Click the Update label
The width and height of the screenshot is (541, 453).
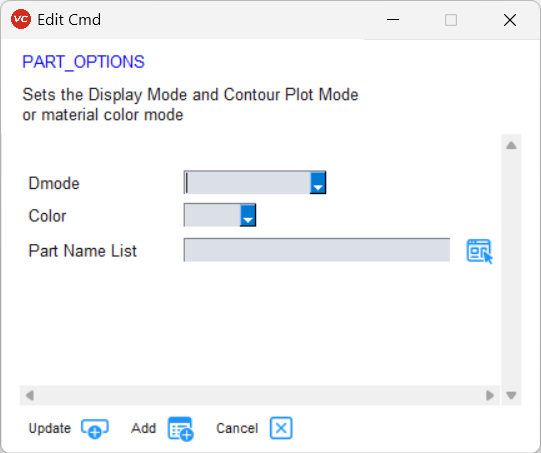click(50, 429)
